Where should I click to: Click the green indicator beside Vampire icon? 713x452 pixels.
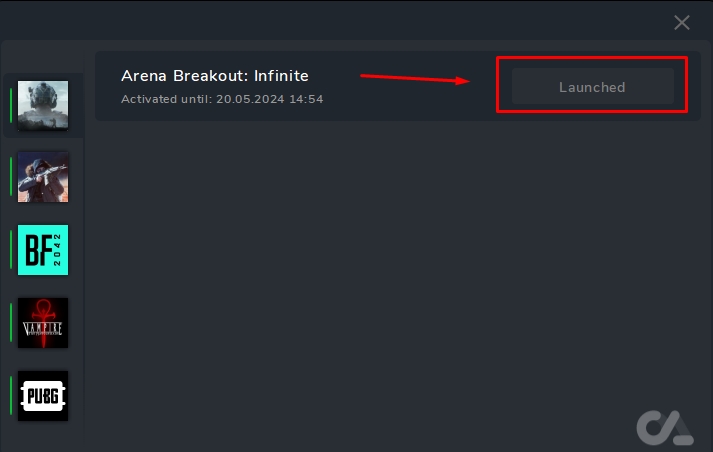(x=11, y=323)
